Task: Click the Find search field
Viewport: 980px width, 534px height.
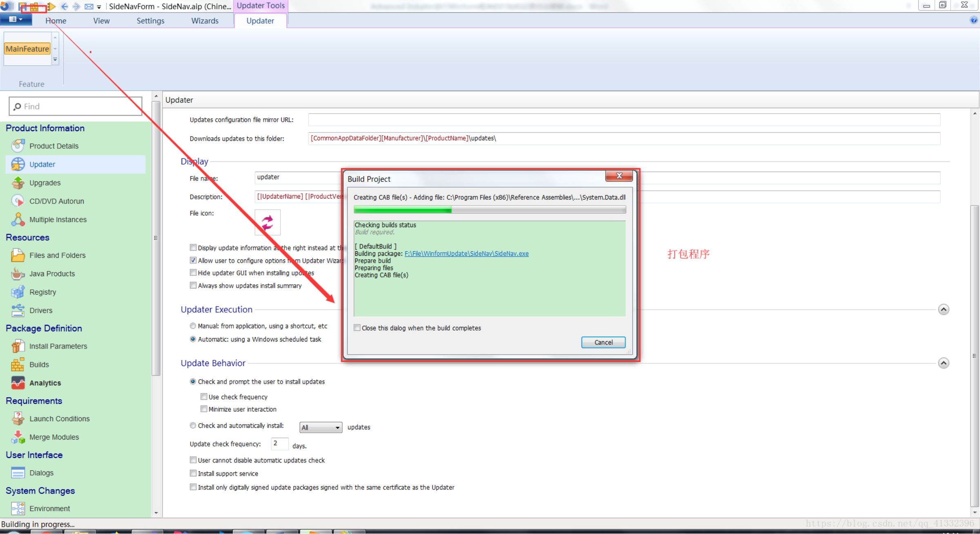Action: pos(76,107)
